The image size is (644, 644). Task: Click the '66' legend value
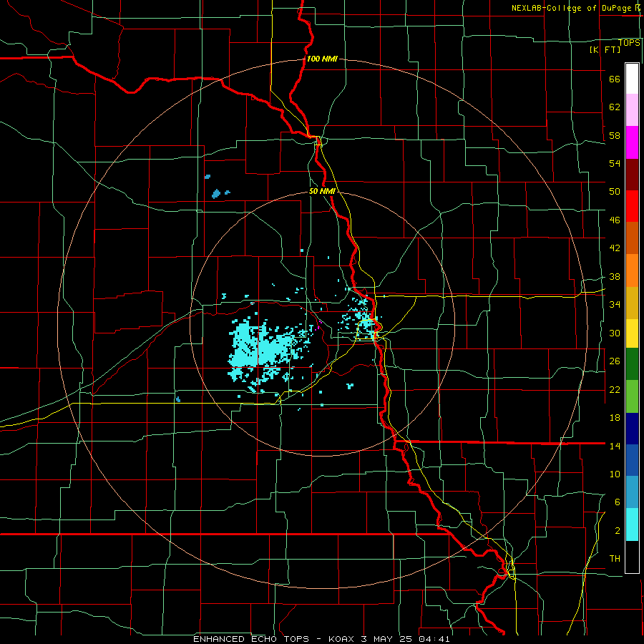tap(615, 79)
